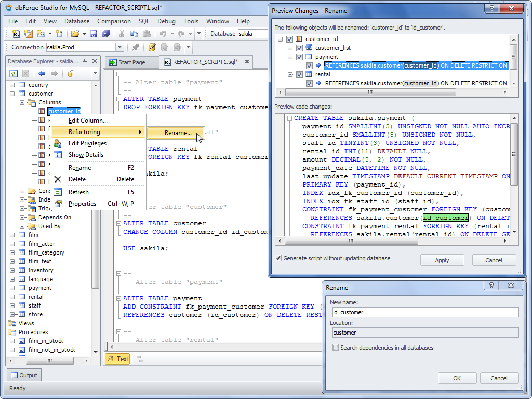Toggle Generate script without updating database

coord(278,258)
